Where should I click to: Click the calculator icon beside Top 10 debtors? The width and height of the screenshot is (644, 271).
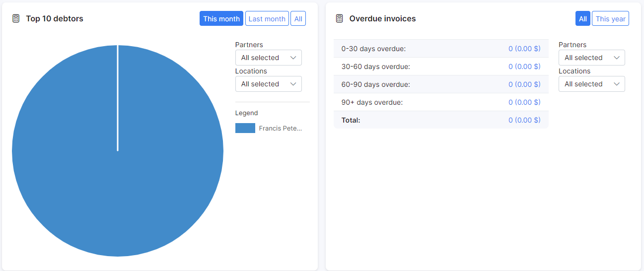click(x=16, y=19)
